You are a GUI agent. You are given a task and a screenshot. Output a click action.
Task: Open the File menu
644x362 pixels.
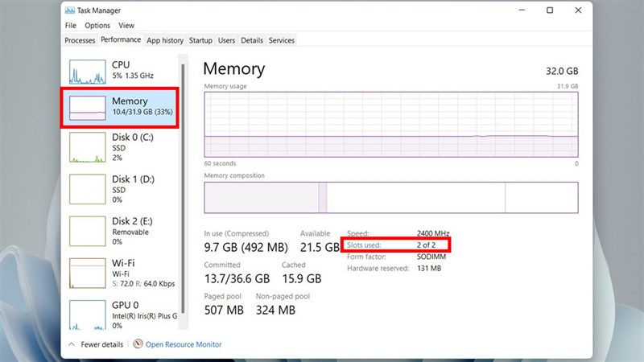tap(71, 26)
